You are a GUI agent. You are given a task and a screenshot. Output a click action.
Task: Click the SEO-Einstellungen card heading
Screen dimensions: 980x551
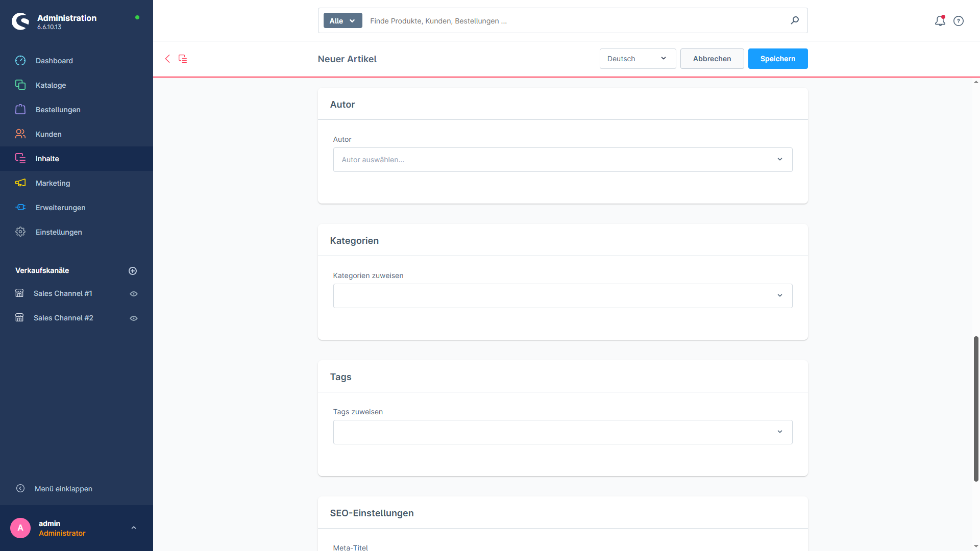pyautogui.click(x=372, y=513)
